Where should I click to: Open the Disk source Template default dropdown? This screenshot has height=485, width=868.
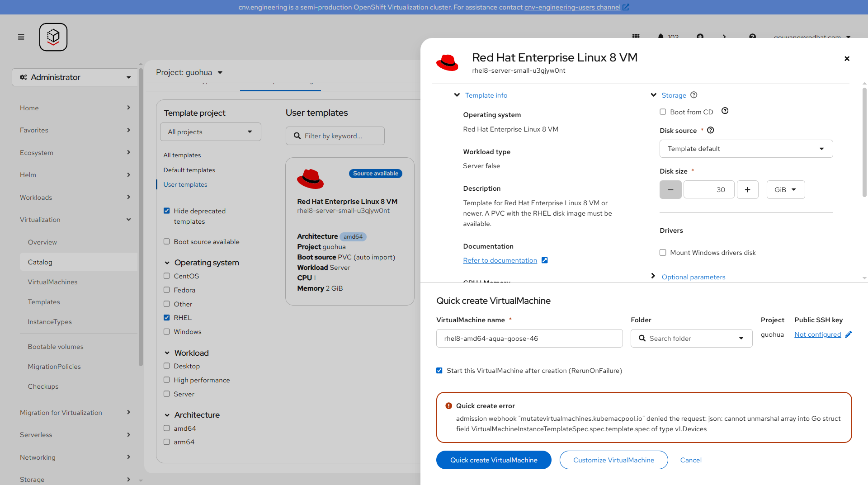pos(746,149)
